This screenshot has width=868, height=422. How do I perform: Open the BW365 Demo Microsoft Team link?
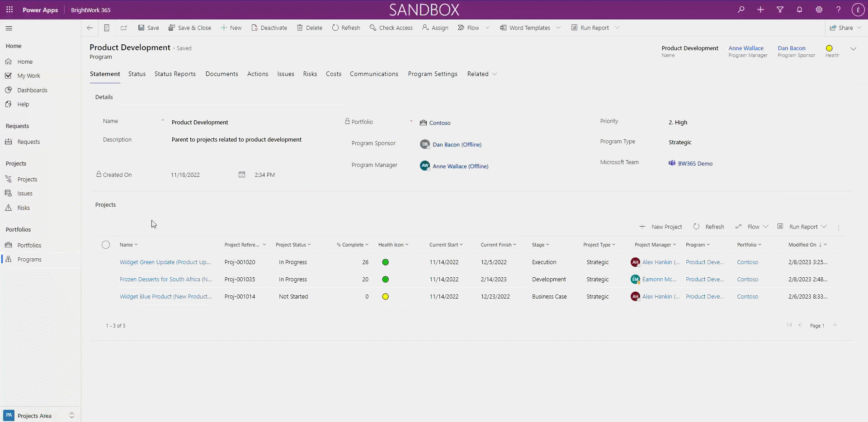pos(695,163)
